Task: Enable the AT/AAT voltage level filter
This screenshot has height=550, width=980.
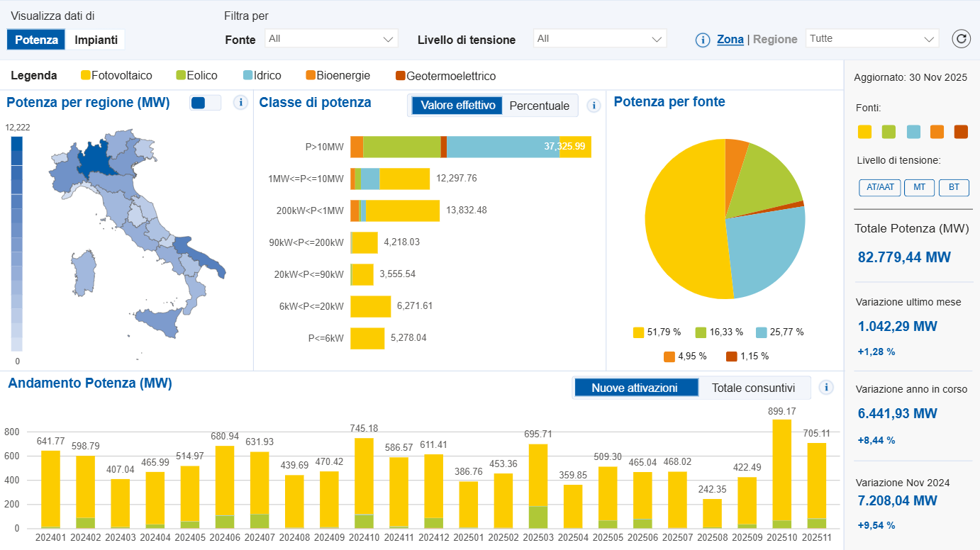Action: [879, 188]
